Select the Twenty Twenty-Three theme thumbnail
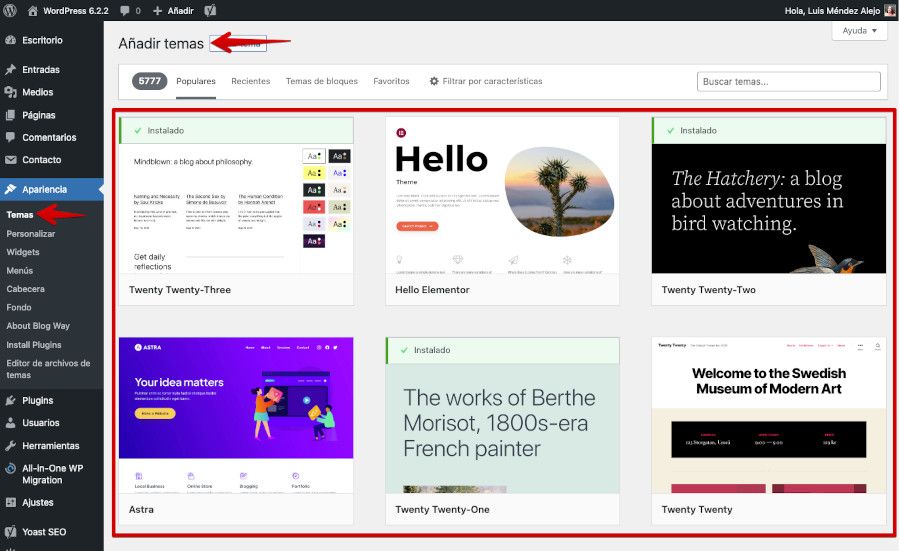 point(236,208)
